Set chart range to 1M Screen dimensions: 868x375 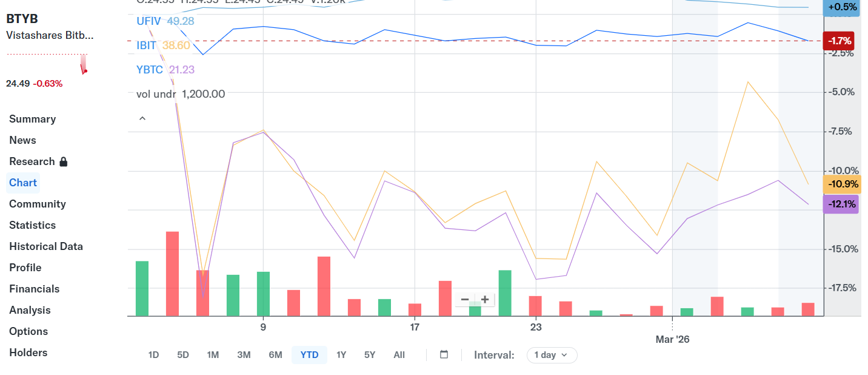(213, 355)
